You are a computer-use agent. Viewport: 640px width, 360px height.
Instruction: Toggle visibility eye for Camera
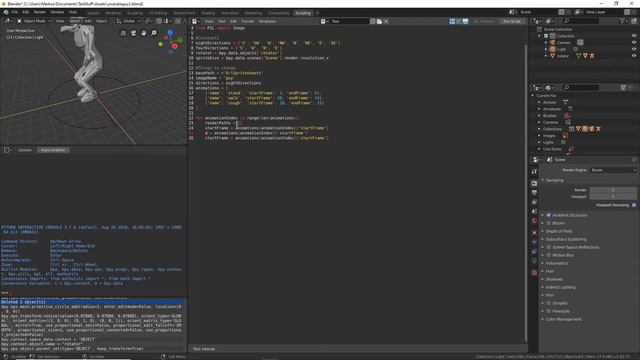[x=634, y=42]
